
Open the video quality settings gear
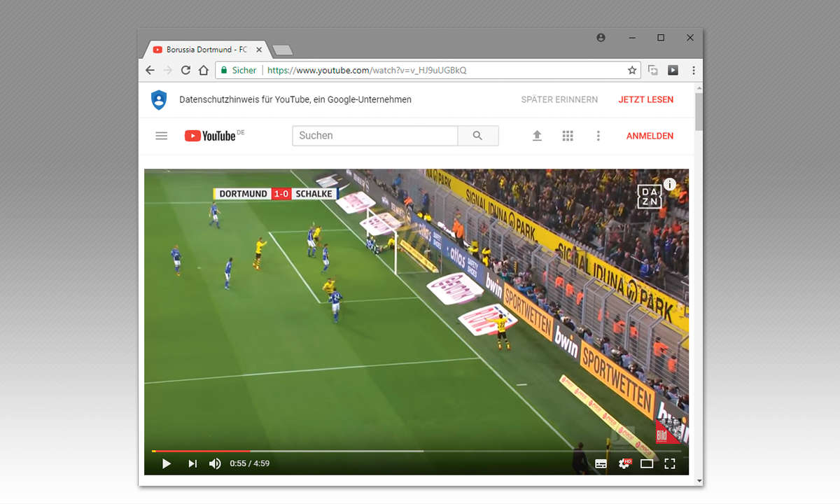click(624, 463)
